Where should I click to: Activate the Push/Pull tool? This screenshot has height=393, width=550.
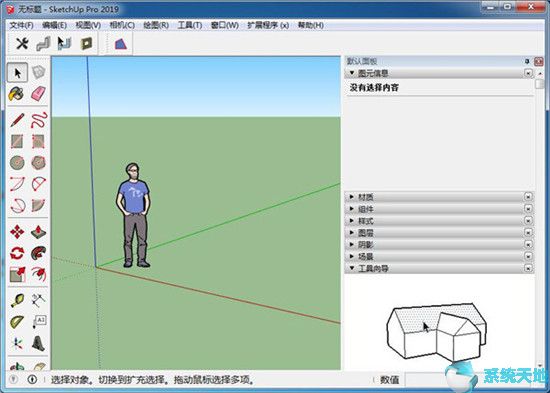(38, 232)
